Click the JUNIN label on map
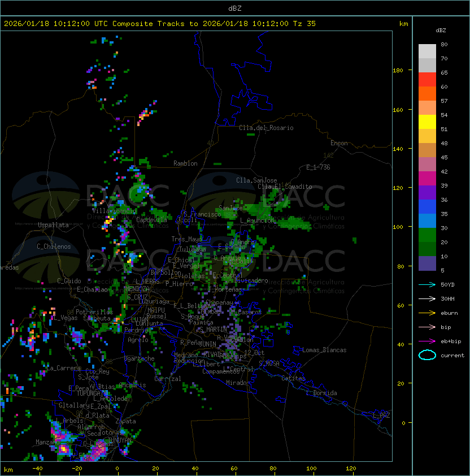The image size is (470, 476). click(x=207, y=344)
